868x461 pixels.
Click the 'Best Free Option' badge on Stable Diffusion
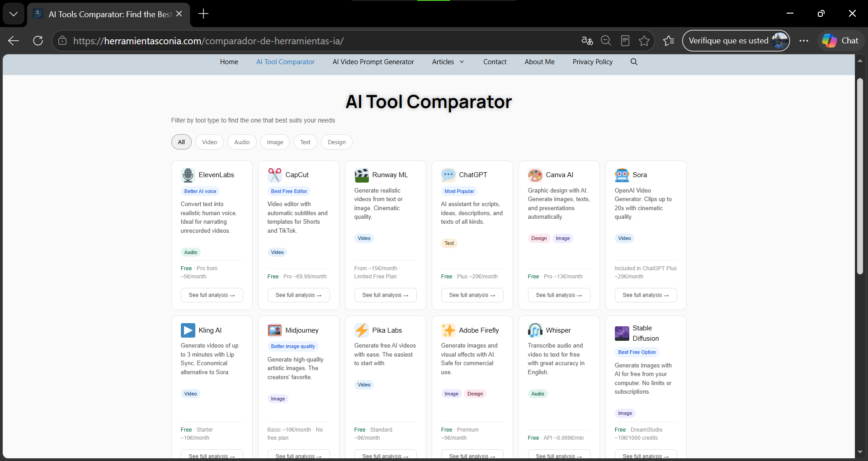tap(637, 352)
